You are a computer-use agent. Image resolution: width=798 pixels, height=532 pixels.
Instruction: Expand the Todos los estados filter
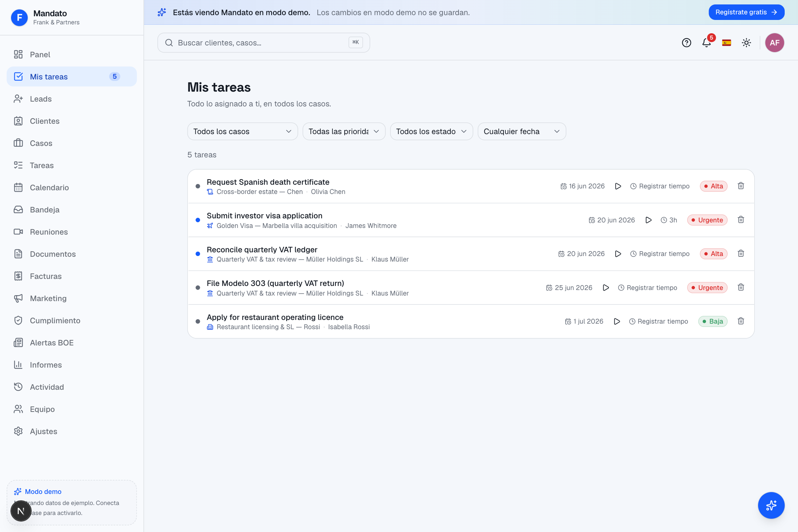(x=432, y=132)
